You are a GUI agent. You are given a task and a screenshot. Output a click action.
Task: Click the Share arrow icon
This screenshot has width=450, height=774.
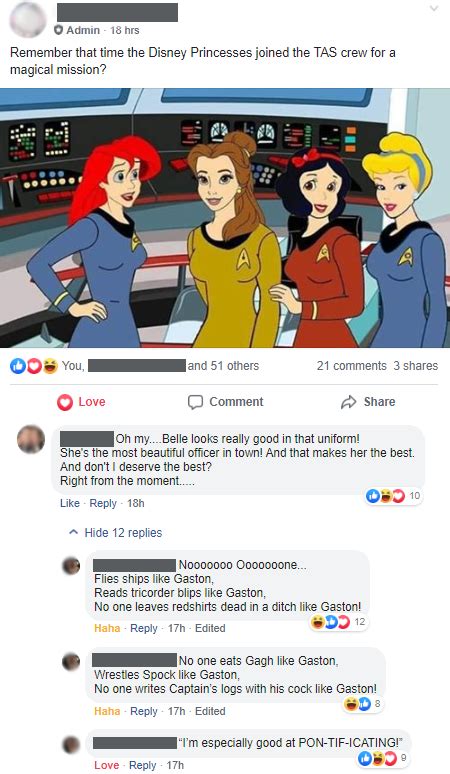348,402
